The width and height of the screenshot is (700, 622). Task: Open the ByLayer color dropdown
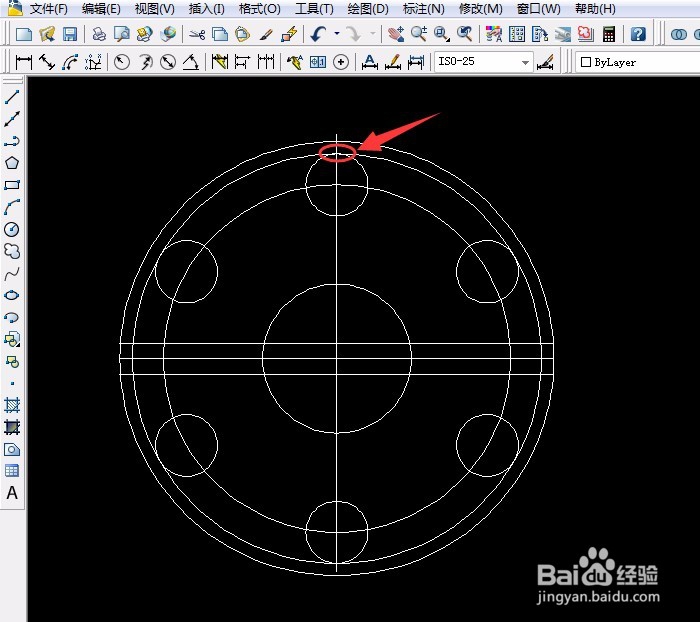(x=638, y=62)
